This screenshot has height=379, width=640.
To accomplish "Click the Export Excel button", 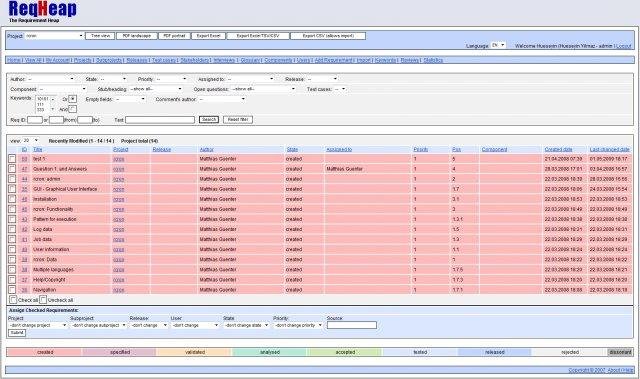I will coord(209,36).
